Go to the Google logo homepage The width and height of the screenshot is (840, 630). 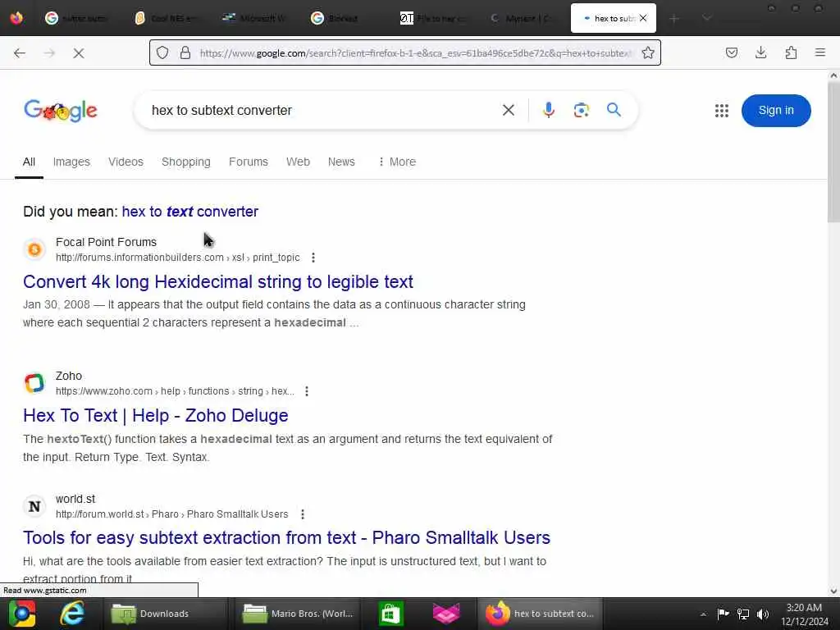(x=61, y=111)
